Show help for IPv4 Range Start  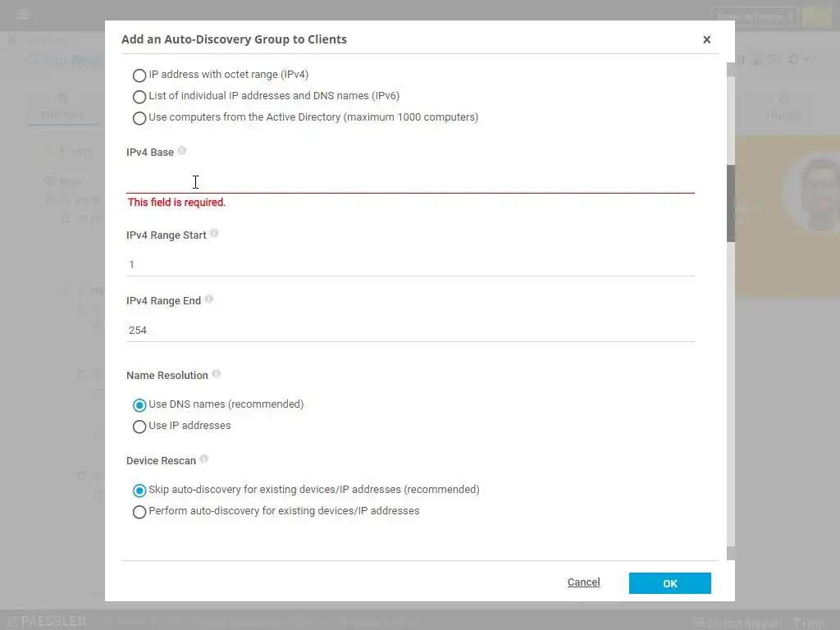click(x=214, y=234)
